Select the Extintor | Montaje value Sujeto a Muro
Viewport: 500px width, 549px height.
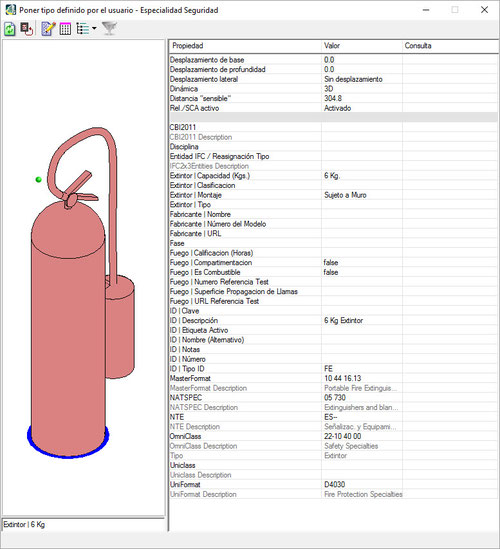coord(345,195)
